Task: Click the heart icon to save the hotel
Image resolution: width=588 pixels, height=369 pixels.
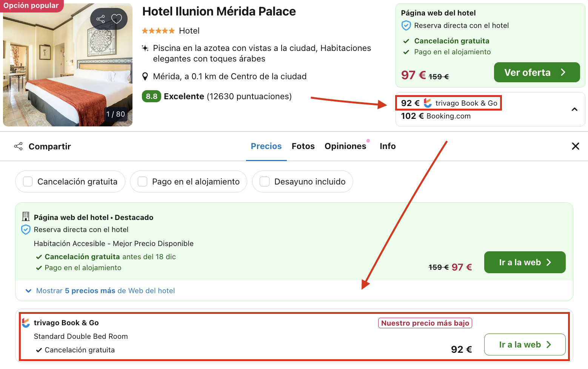Action: pyautogui.click(x=116, y=18)
